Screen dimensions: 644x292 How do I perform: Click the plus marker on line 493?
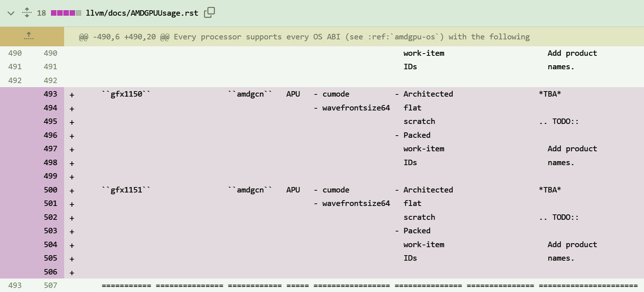[72, 95]
